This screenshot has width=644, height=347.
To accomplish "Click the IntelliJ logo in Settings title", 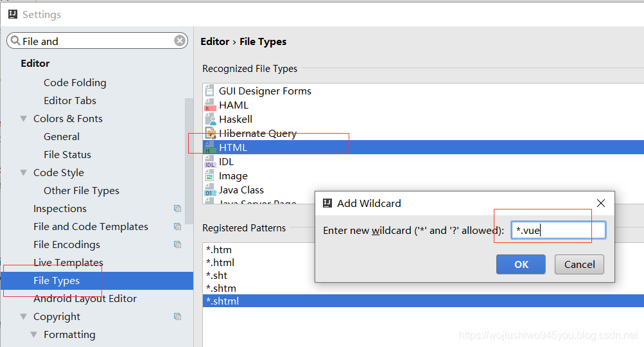I will coord(13,14).
